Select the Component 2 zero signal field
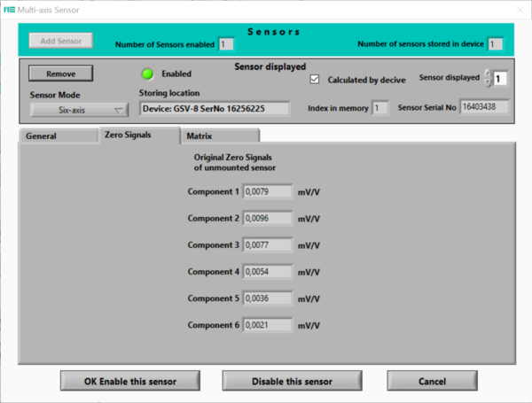This screenshot has height=403, width=532. tap(267, 218)
